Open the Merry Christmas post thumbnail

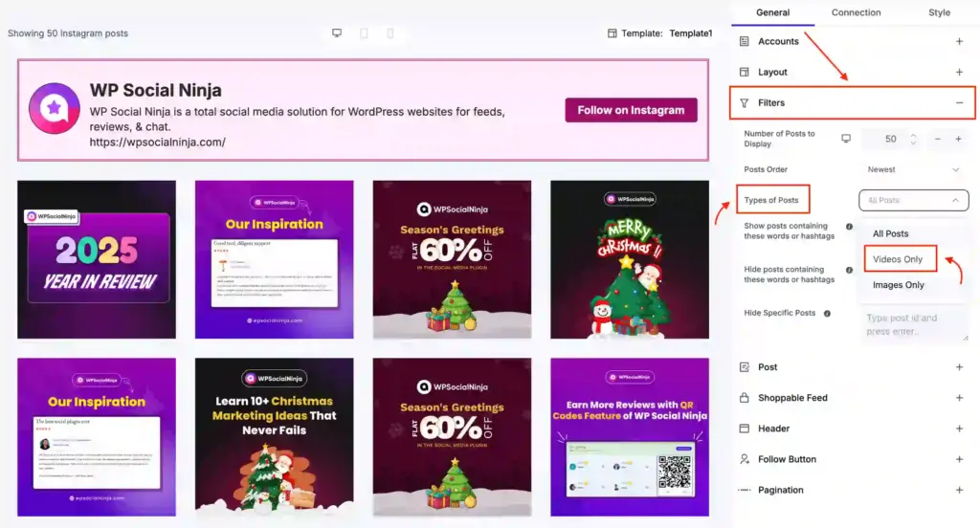[630, 260]
